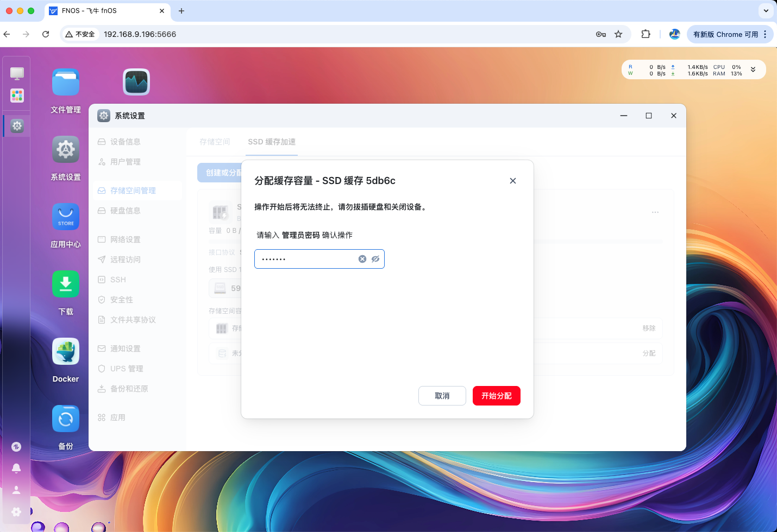This screenshot has height=532, width=777.
Task: Select 存储空间 tab
Action: click(x=215, y=142)
